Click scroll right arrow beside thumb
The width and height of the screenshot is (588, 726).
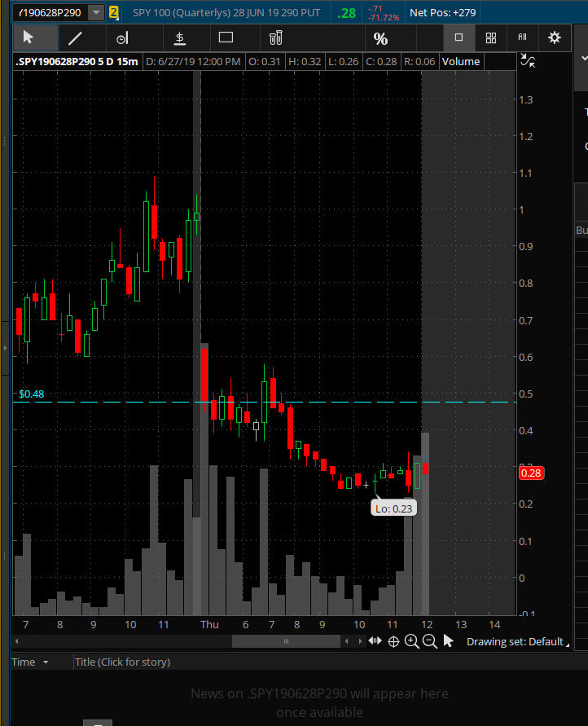360,641
